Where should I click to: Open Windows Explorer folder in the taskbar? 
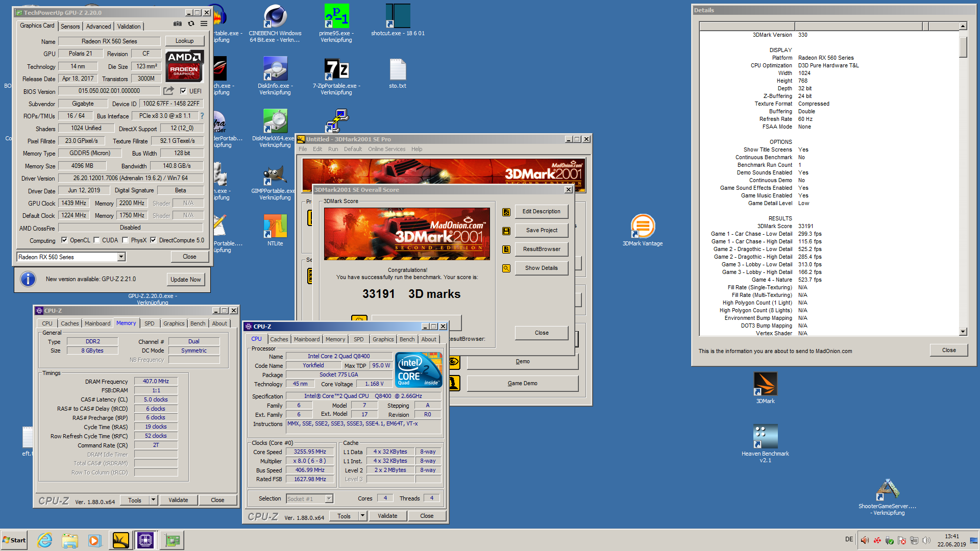click(x=70, y=540)
